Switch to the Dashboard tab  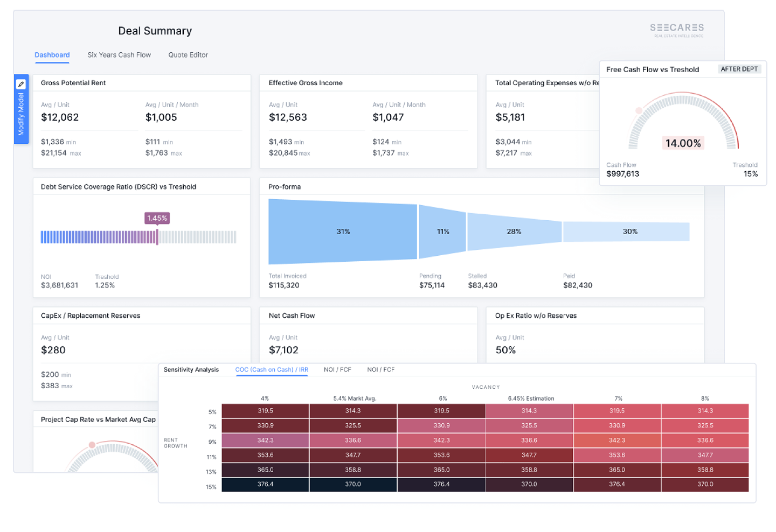(52, 55)
